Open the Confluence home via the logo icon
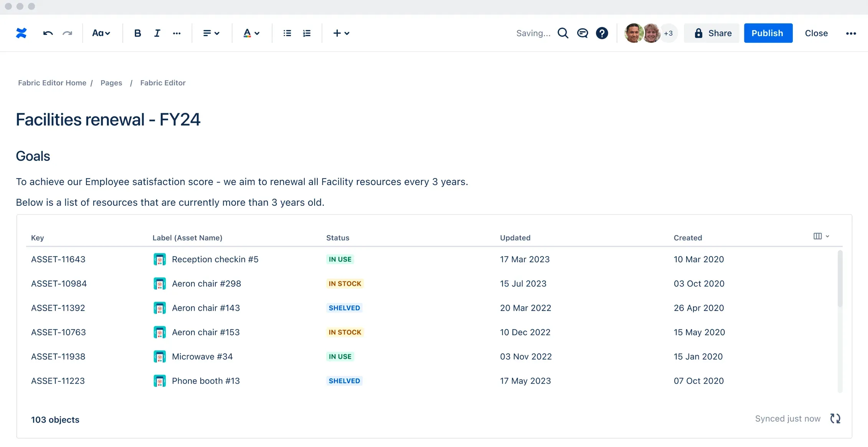The height and width of the screenshot is (447, 868). (21, 33)
